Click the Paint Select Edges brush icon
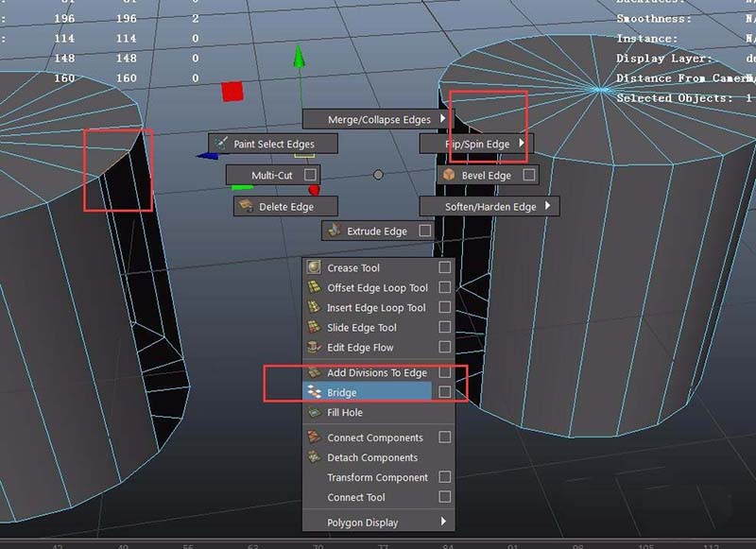The height and width of the screenshot is (549, 756). (221, 144)
